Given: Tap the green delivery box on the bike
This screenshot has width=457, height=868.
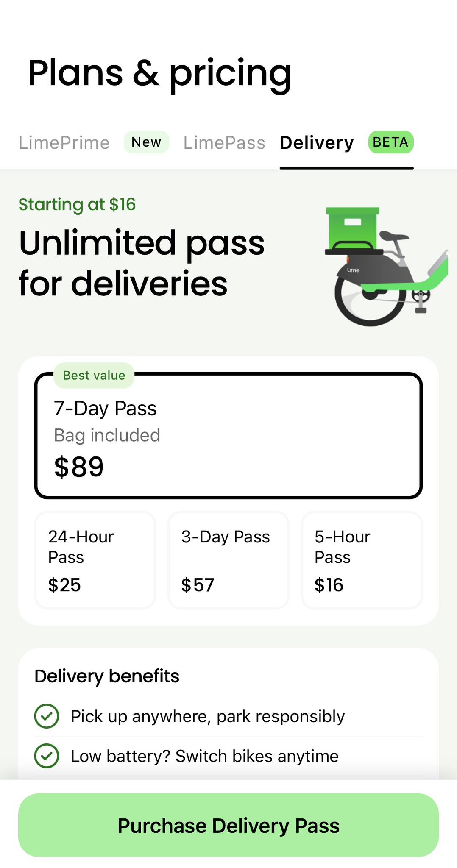Looking at the screenshot, I should pyautogui.click(x=353, y=228).
